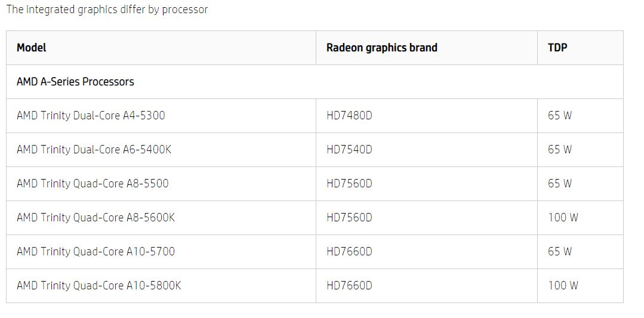Click the AMD Trinity Quad-Core A10-5700 cell
This screenshot has height=318, width=644.
(95, 252)
